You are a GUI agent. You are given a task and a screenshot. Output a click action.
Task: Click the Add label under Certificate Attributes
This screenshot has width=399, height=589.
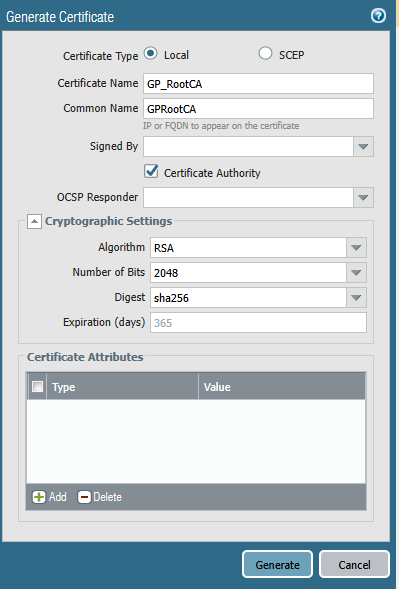tap(57, 497)
